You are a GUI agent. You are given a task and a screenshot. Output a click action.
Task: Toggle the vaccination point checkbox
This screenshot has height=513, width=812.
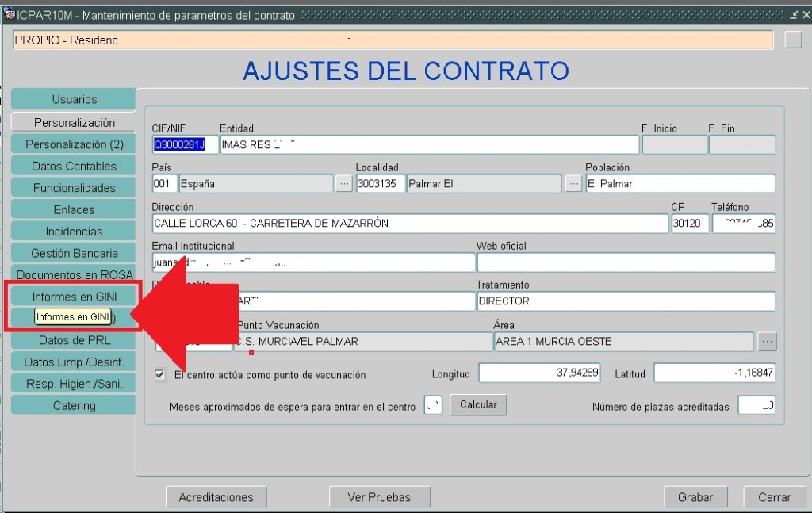pyautogui.click(x=161, y=375)
